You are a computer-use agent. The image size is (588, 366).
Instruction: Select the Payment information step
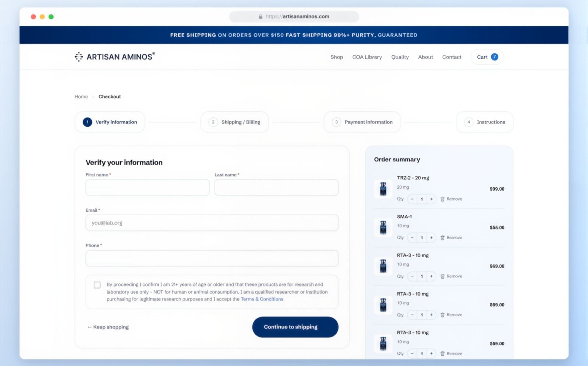[x=362, y=122]
